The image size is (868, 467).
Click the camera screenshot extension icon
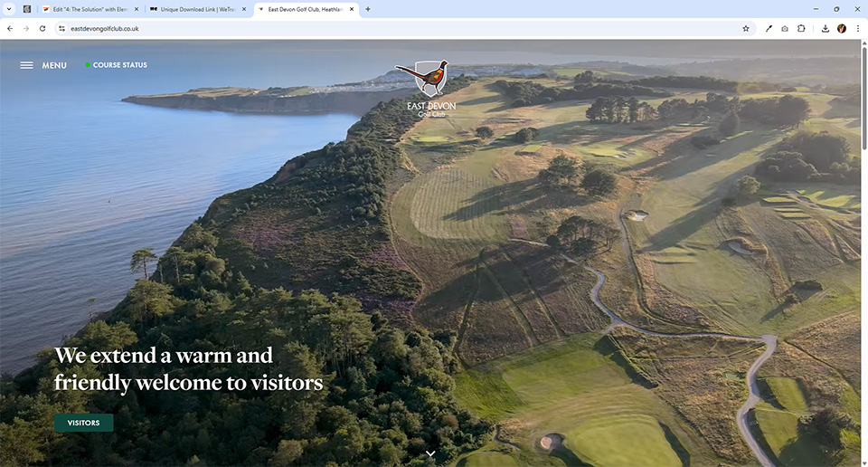pos(785,28)
